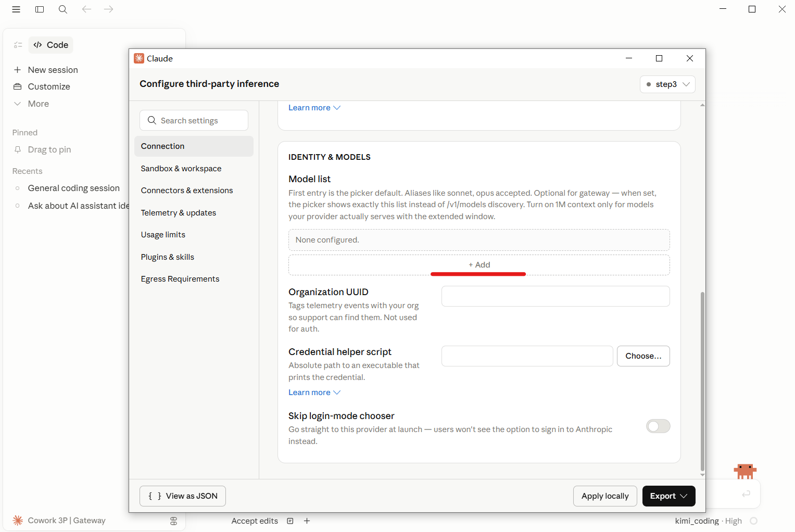
Task: Click View as JSON button
Action: [183, 496]
